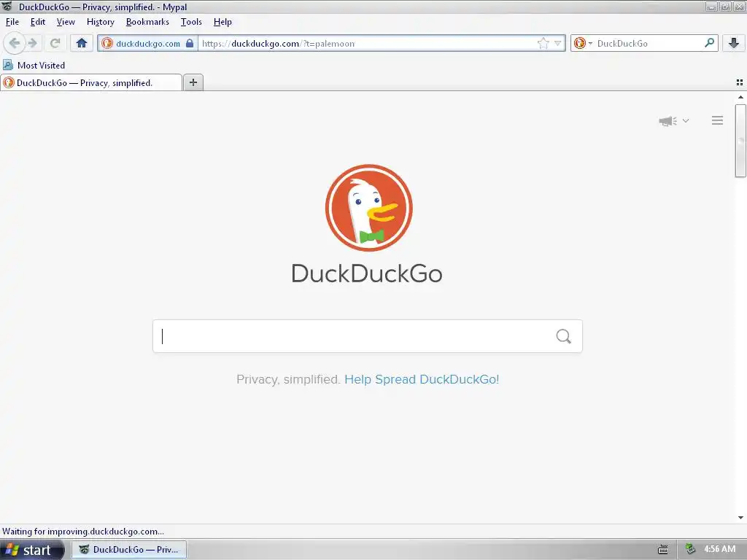The width and height of the screenshot is (747, 560).
Task: Click the network status tray icon
Action: click(x=690, y=549)
